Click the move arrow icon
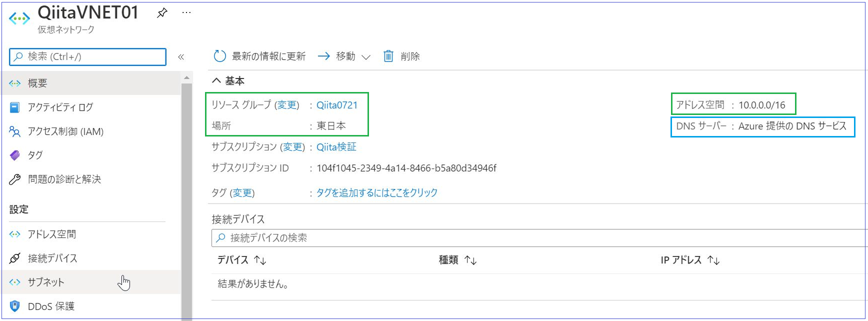Screen dimensions: 868x321 point(324,56)
